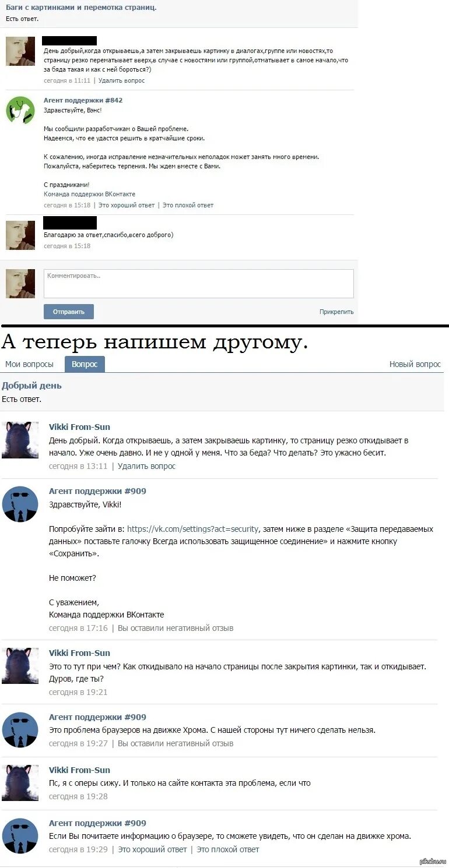The width and height of the screenshot is (449, 868).
Task: Click Vikki From-Sun's avatar in the first question
Action: [x=20, y=440]
